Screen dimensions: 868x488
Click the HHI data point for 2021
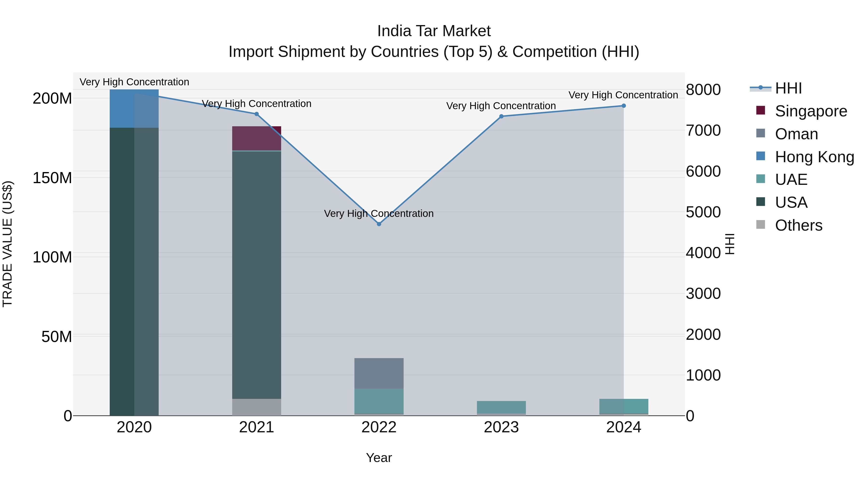pos(257,114)
